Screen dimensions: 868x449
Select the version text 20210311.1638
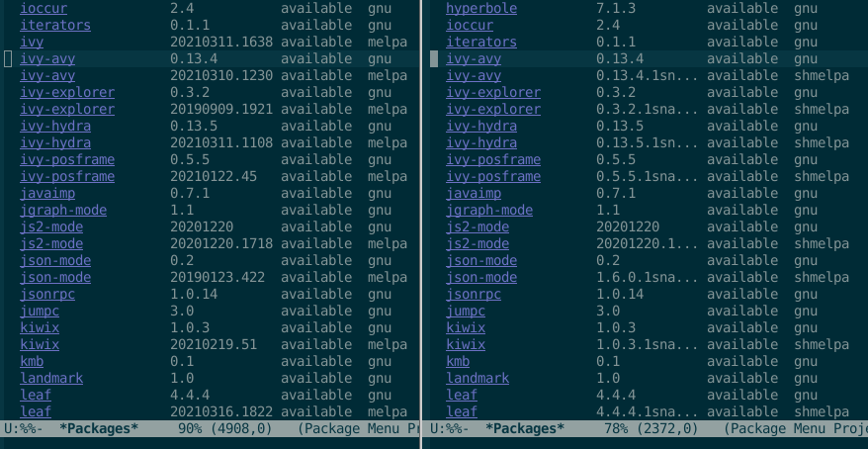[221, 43]
